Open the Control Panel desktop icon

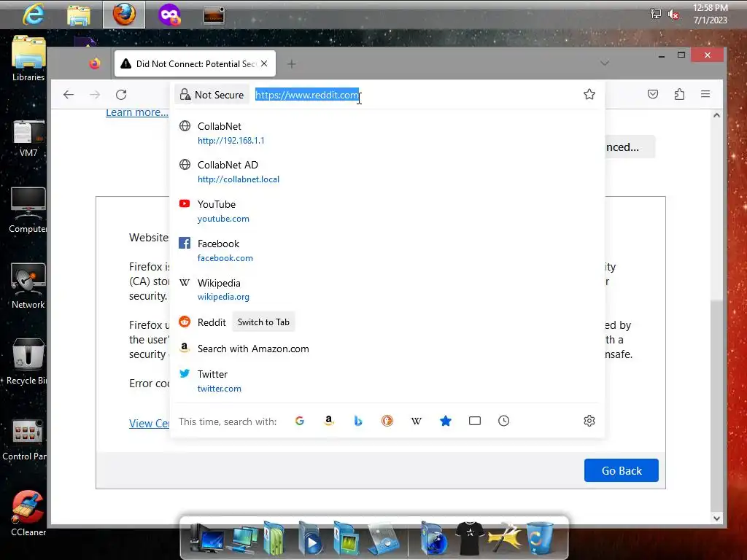25,440
